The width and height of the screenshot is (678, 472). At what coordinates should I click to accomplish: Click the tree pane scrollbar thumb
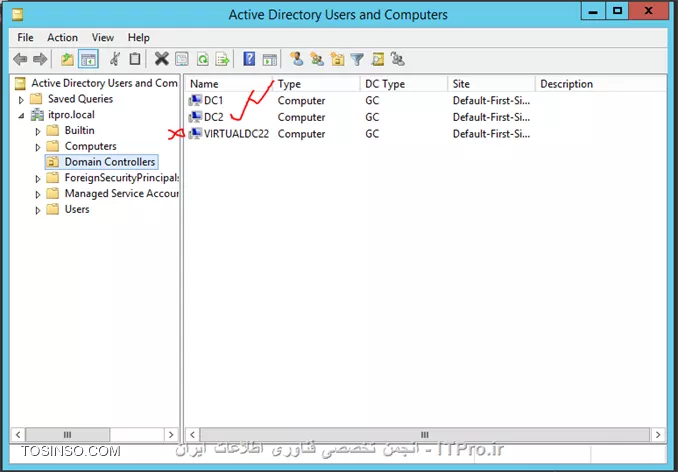(67, 434)
